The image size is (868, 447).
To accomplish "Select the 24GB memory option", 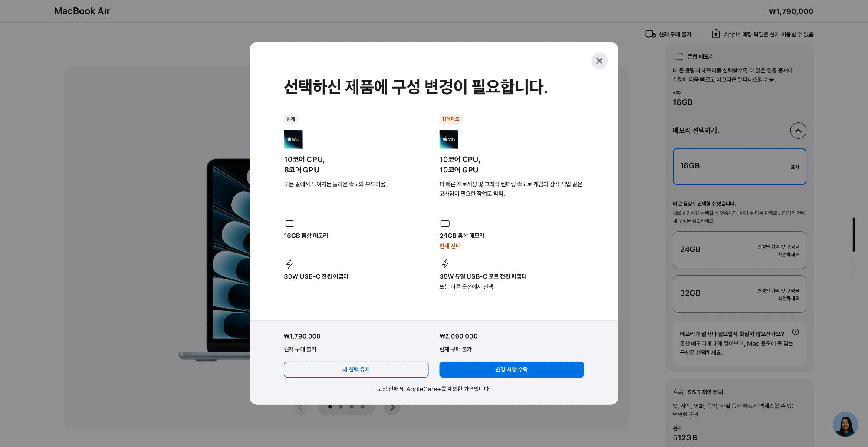I will tap(739, 250).
